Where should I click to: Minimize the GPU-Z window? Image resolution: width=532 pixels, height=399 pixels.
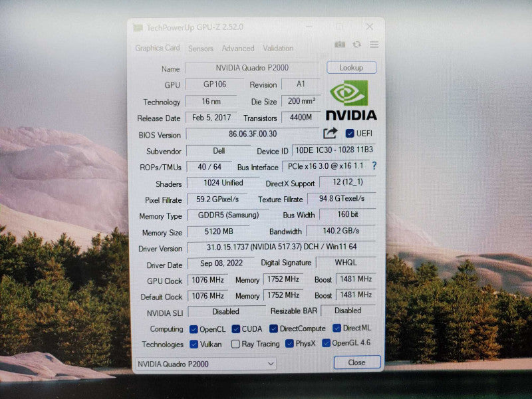[x=309, y=27]
